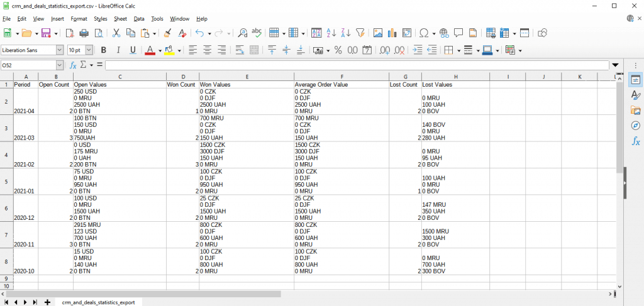
Task: Click Clone Formatting paintbrush icon
Action: [x=167, y=33]
